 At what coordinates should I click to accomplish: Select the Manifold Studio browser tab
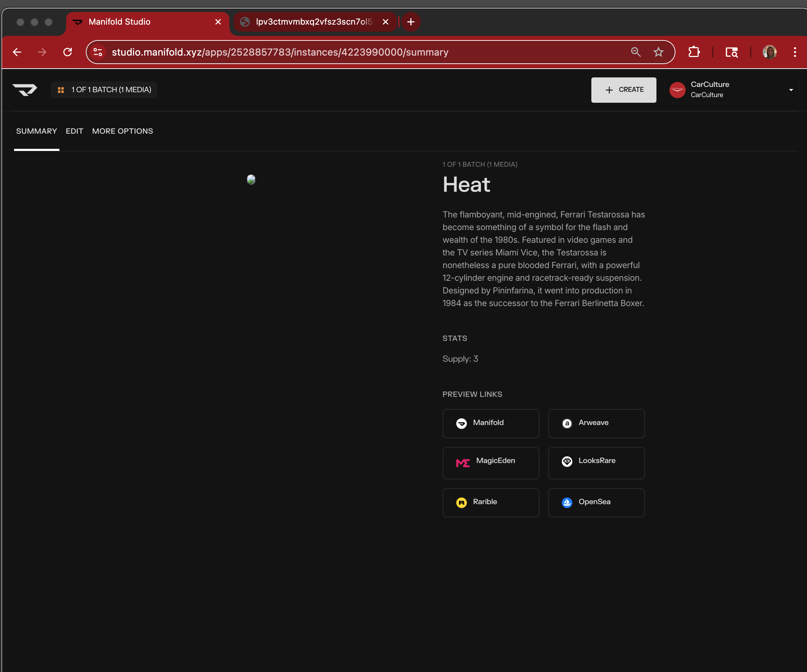click(x=147, y=22)
